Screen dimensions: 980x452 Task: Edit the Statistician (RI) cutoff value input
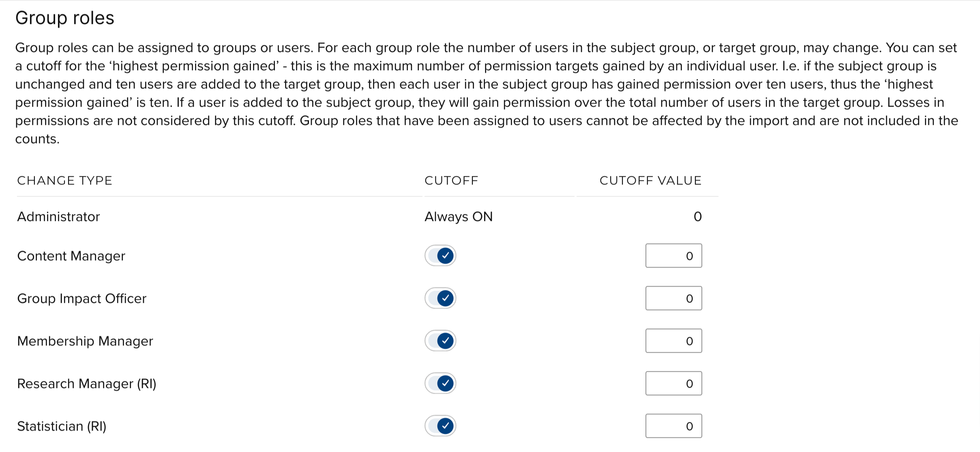coord(673,426)
